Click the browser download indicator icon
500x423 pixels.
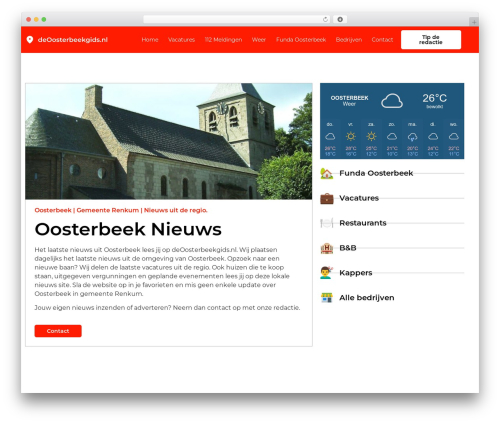340,19
